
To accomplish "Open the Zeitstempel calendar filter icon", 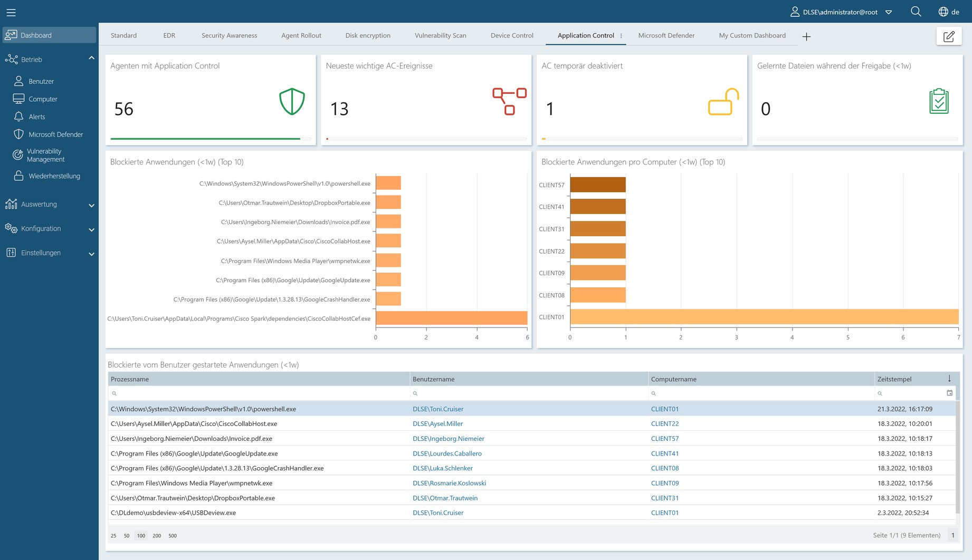I will point(949,393).
